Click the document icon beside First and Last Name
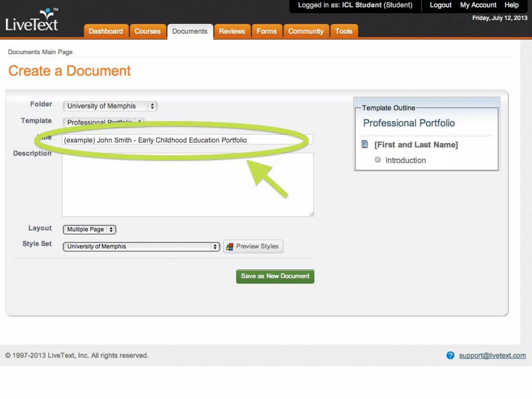The image size is (532, 399). pos(365,144)
